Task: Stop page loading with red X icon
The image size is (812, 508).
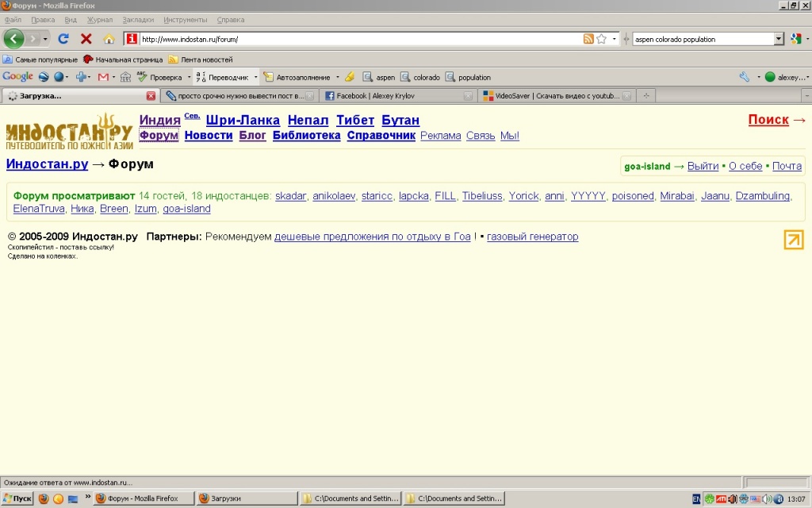Action: tap(86, 38)
